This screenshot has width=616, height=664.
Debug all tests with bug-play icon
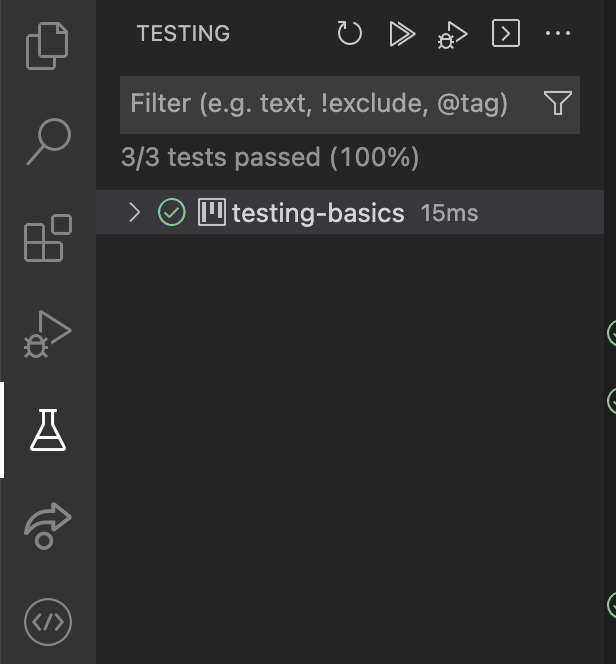[x=453, y=35]
